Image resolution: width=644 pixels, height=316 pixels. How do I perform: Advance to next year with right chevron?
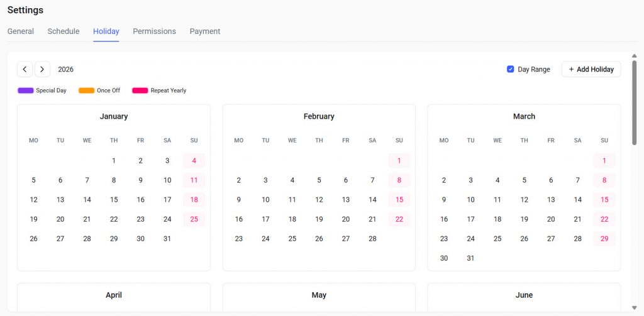coord(42,69)
